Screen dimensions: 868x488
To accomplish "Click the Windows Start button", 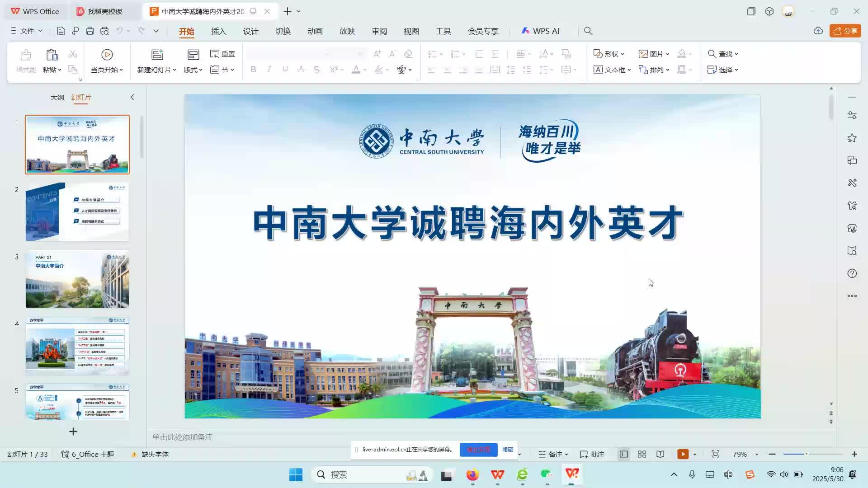I will point(296,474).
